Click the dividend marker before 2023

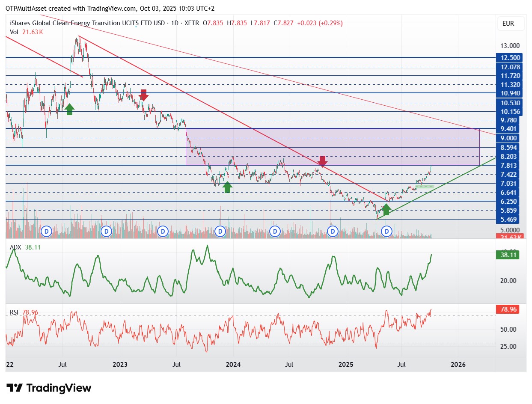coord(106,232)
